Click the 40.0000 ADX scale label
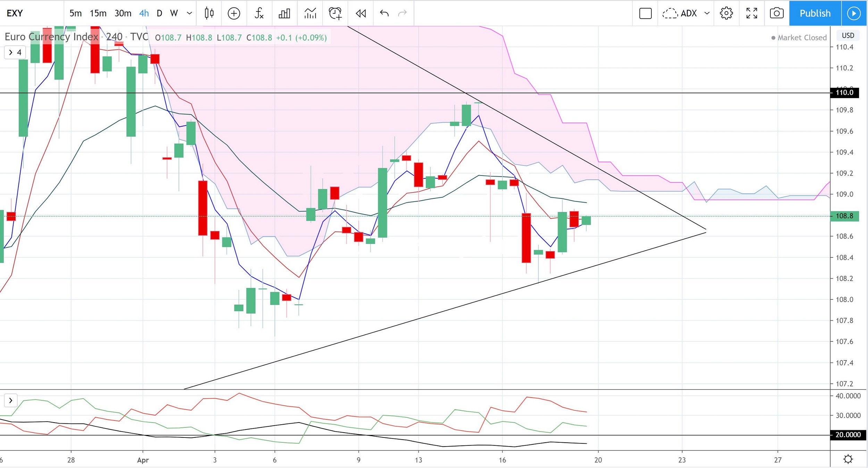Screen dimensions: 868x468 [848, 396]
